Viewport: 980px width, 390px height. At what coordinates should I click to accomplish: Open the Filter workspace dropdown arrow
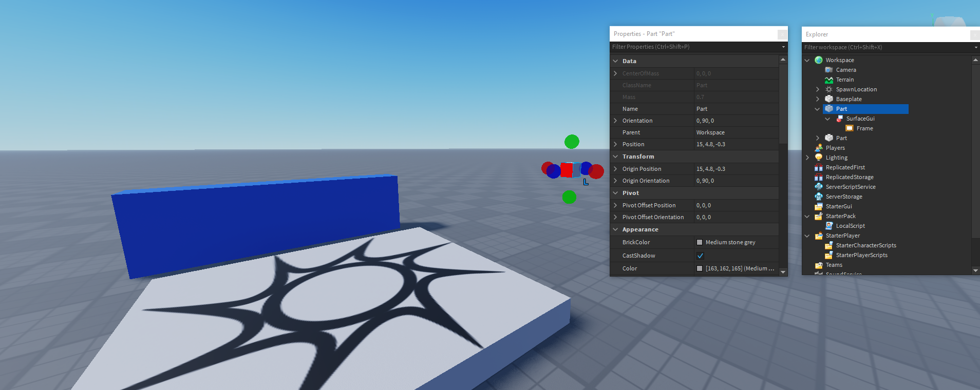975,47
